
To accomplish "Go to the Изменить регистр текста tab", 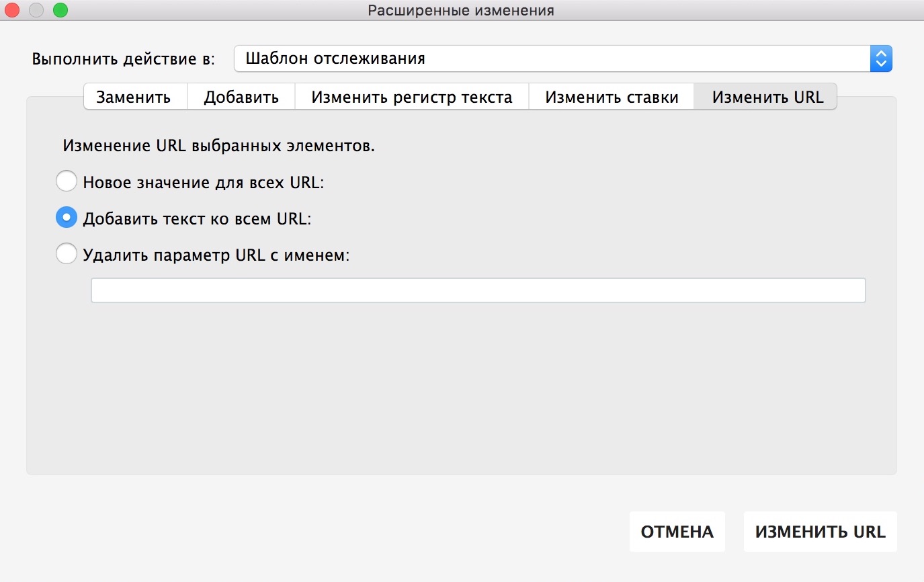I will click(411, 97).
